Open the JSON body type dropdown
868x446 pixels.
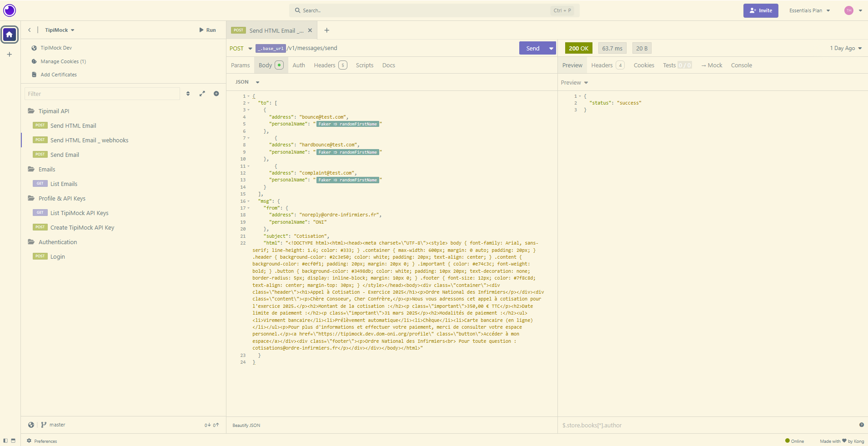247,82
